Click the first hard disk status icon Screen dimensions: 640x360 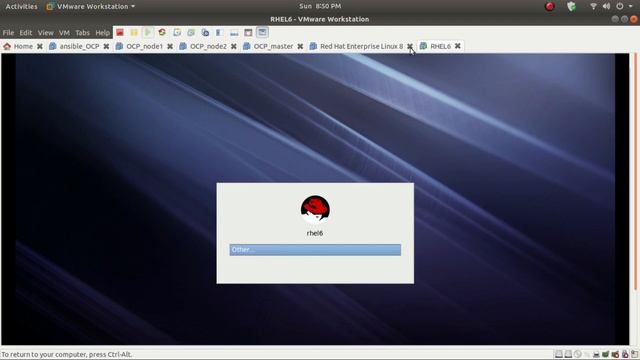pyautogui.click(x=559, y=354)
